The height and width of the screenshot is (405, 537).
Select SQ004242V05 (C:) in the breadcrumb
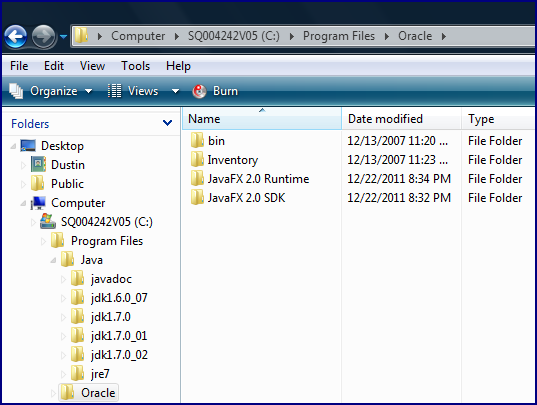click(x=234, y=36)
